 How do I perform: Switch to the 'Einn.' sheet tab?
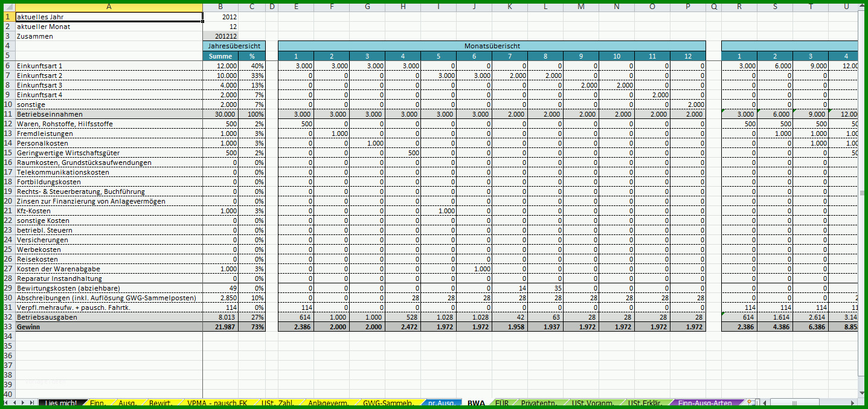click(98, 403)
